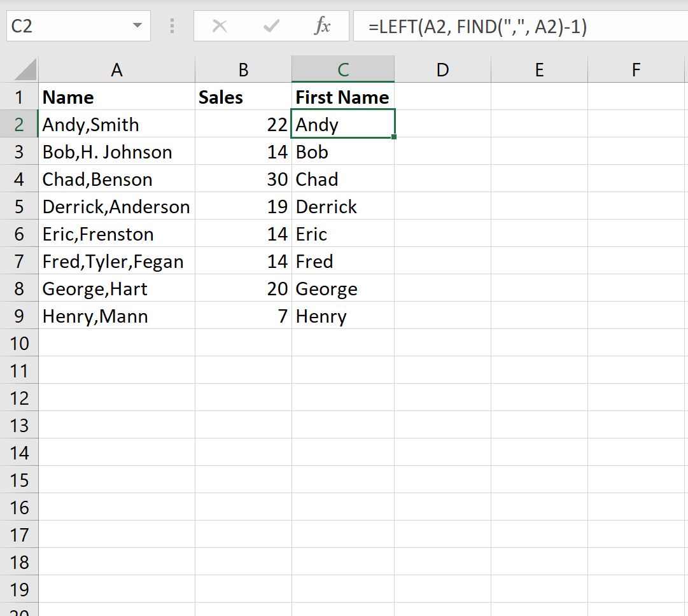Open the Name Box dropdown arrow

coord(137,25)
